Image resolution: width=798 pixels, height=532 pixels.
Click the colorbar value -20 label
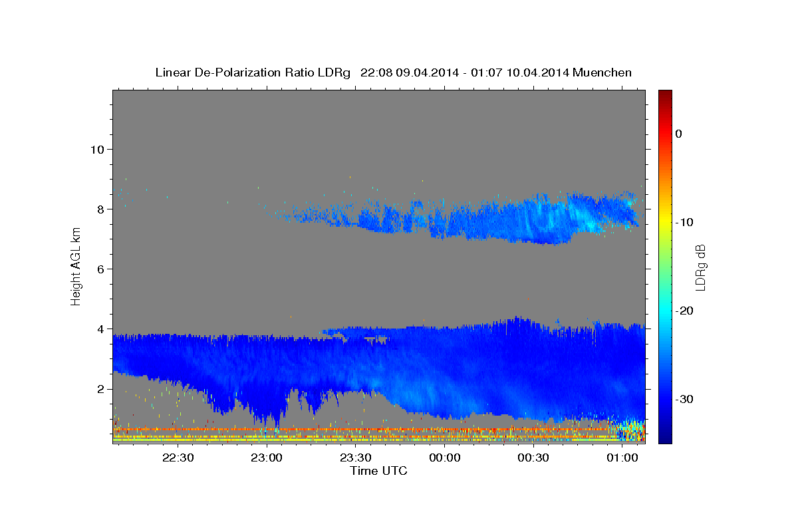[x=684, y=311]
